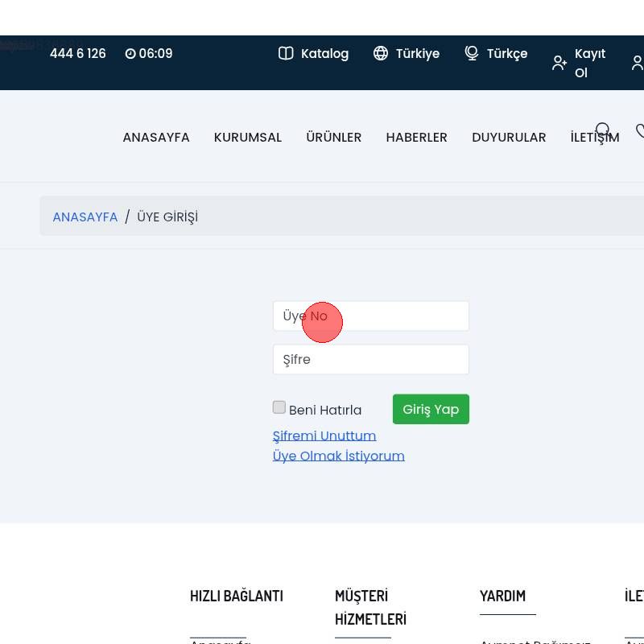Click the Kayıt Ol user-plus icon
Viewport: 644px width, 644px height.
pos(559,63)
